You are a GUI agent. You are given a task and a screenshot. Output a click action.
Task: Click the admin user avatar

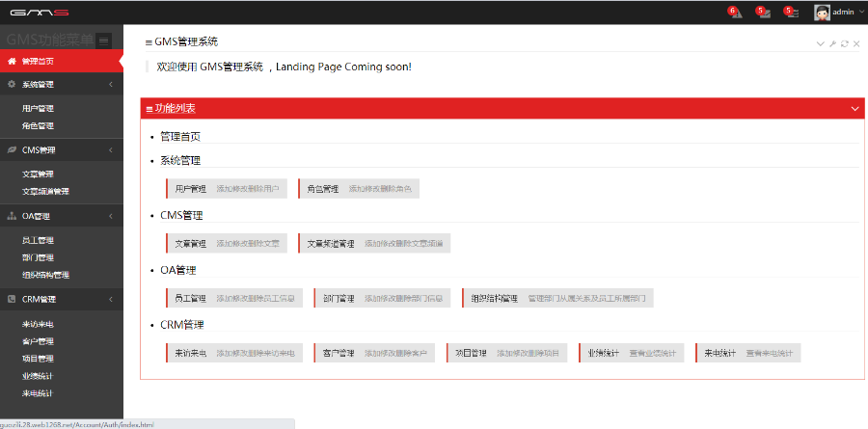(x=822, y=13)
